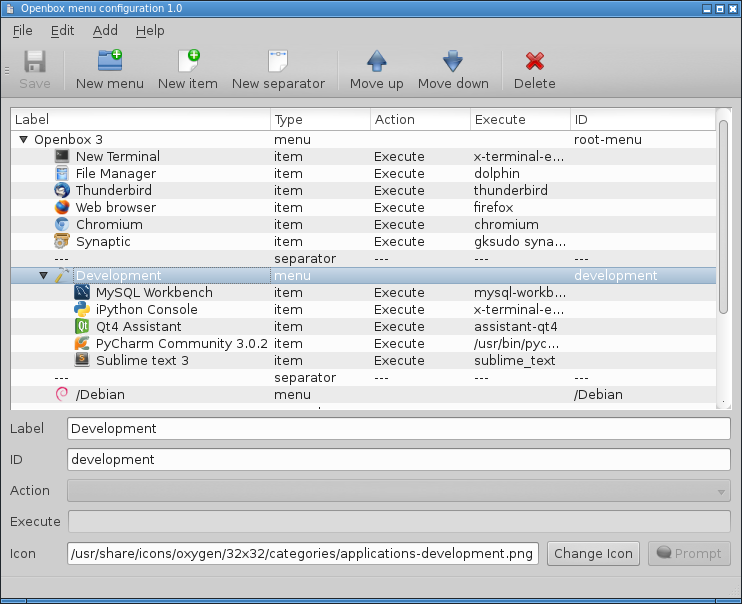
Task: Click the Change Icon button
Action: pos(593,553)
